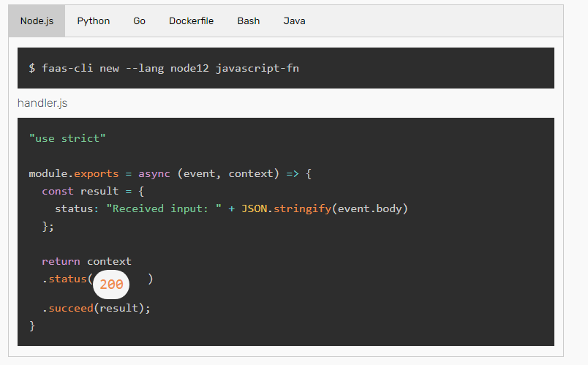Switch to the Bash tab

(248, 21)
